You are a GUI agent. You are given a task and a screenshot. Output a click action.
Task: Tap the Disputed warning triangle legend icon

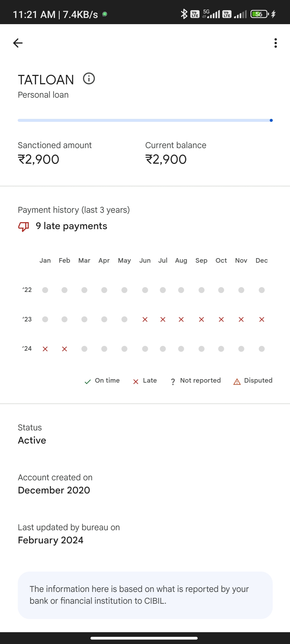tap(237, 382)
